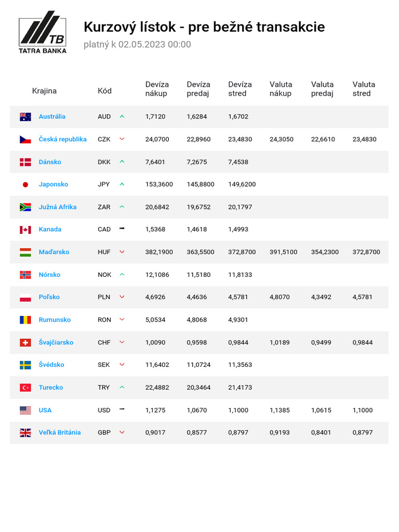Click the Czech Republic flag icon
Screen dimensions: 399x532
(25, 139)
